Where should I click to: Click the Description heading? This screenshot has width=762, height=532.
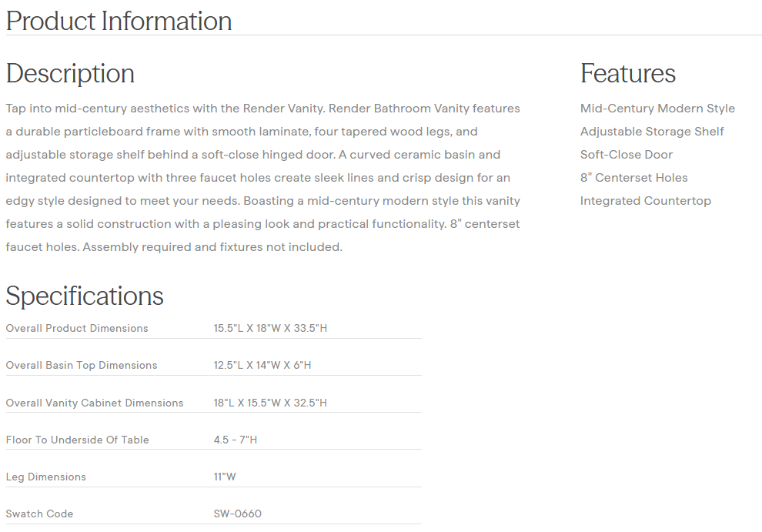[x=70, y=73]
